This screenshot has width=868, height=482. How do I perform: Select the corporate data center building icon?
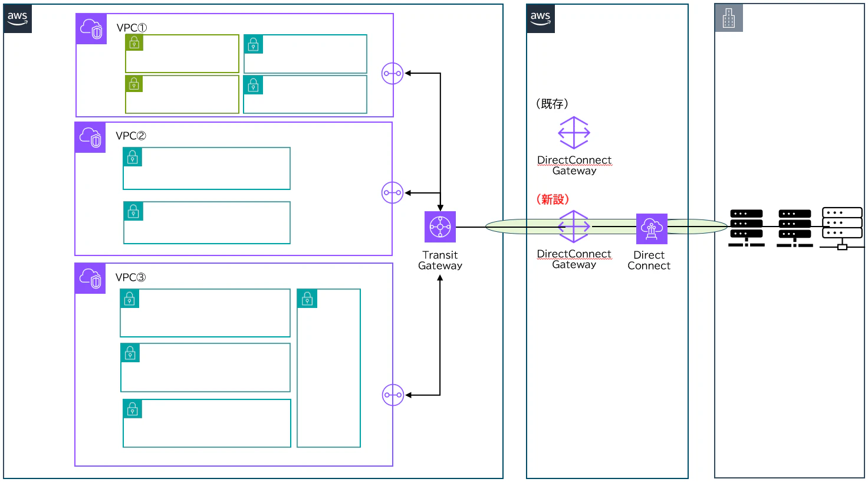click(729, 18)
